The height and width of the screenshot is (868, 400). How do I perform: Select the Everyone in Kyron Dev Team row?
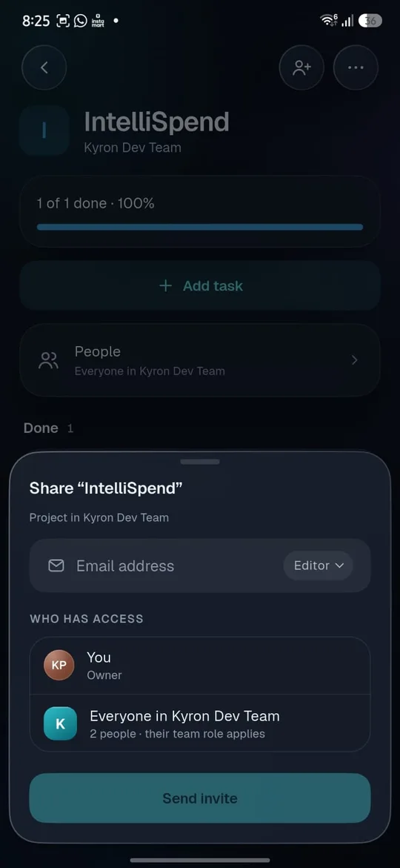coord(200,723)
